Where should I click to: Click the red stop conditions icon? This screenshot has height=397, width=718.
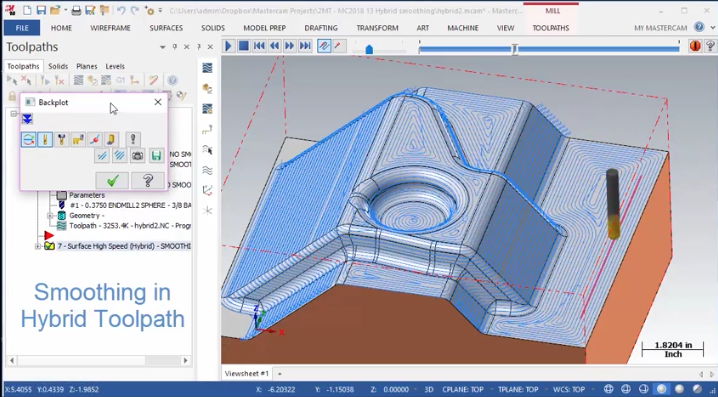(695, 46)
